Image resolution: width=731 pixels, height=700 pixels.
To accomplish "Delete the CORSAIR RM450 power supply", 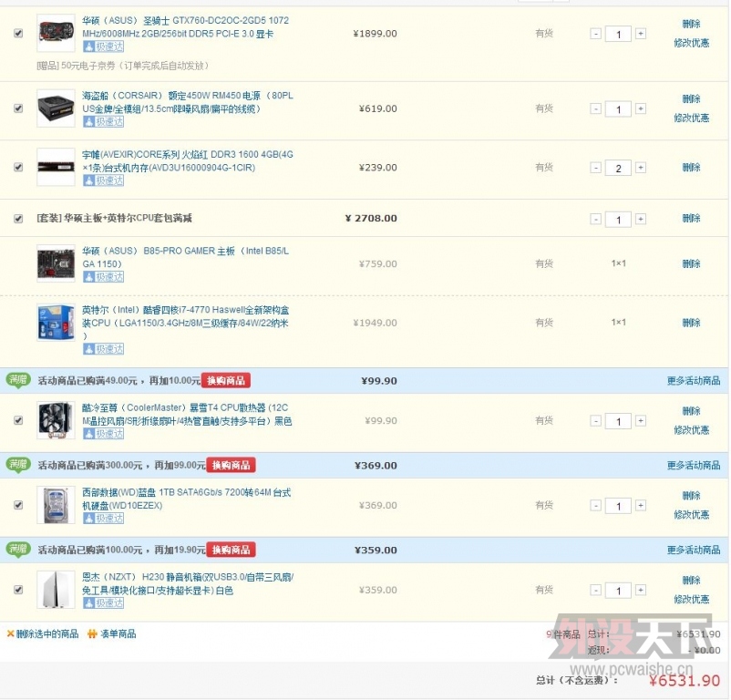I will point(691,98).
